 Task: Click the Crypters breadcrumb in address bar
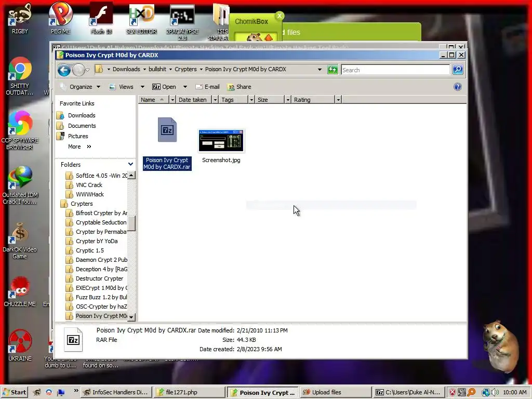coord(185,69)
